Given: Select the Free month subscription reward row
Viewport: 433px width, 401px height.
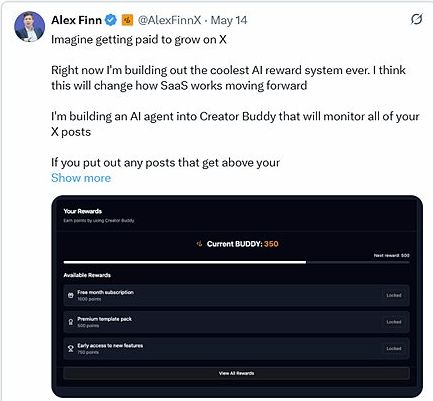Looking at the screenshot, I should tap(236, 295).
